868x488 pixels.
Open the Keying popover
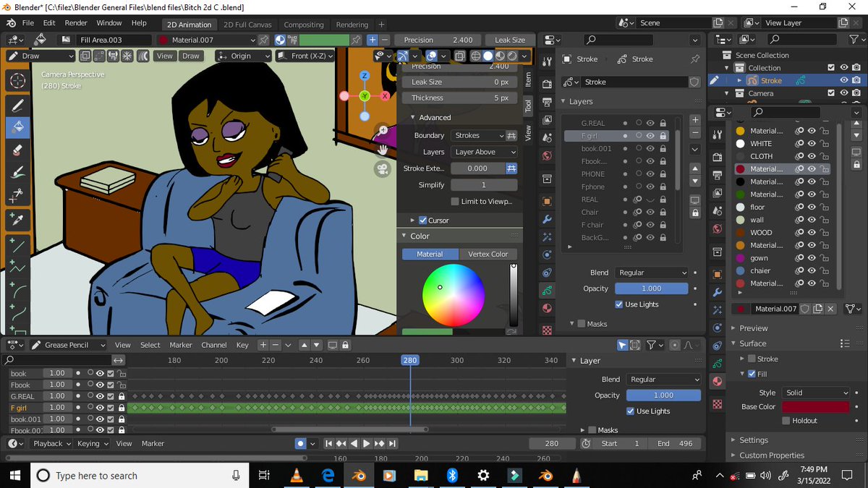tap(93, 443)
